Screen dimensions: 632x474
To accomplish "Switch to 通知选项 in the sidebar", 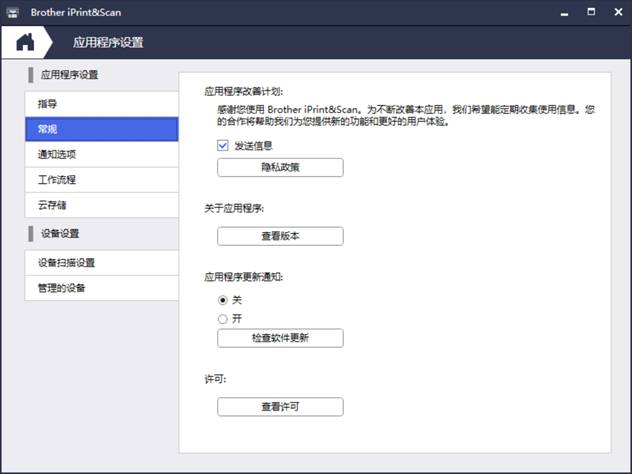I will [x=101, y=155].
